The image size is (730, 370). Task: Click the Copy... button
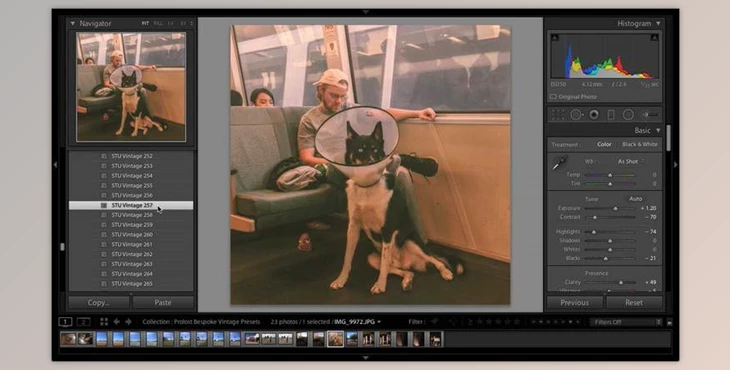click(x=99, y=303)
